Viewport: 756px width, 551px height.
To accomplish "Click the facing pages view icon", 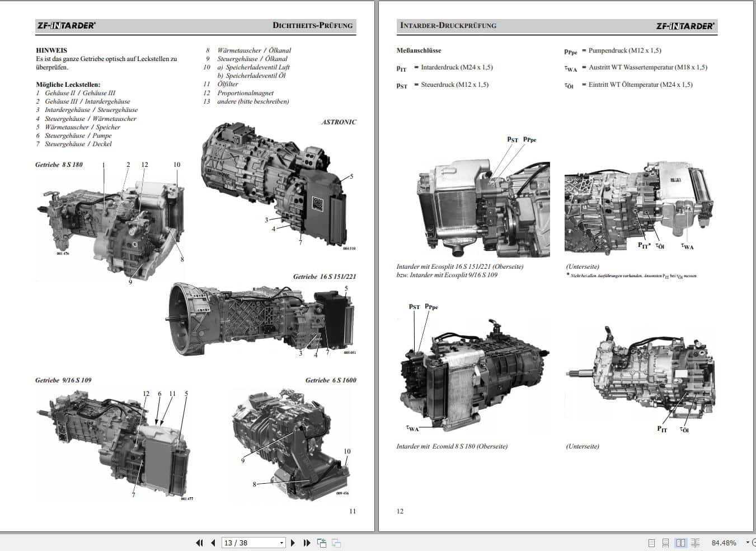I will coord(680,543).
